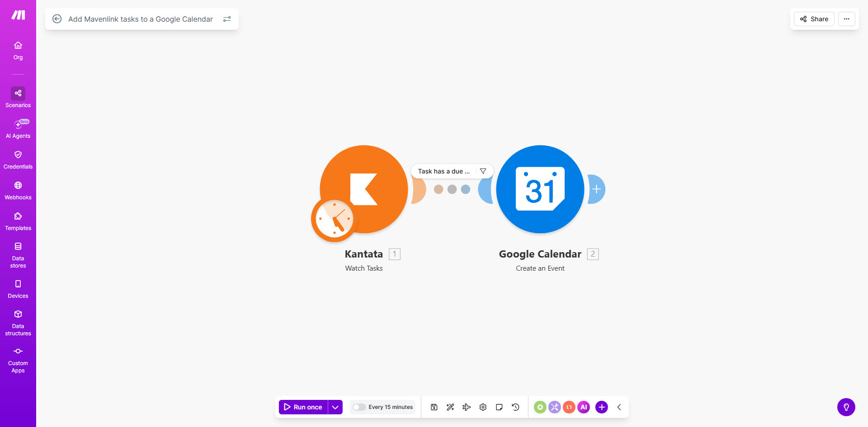
Task: Open the Google Calendar Create an Event module
Action: coord(540,189)
